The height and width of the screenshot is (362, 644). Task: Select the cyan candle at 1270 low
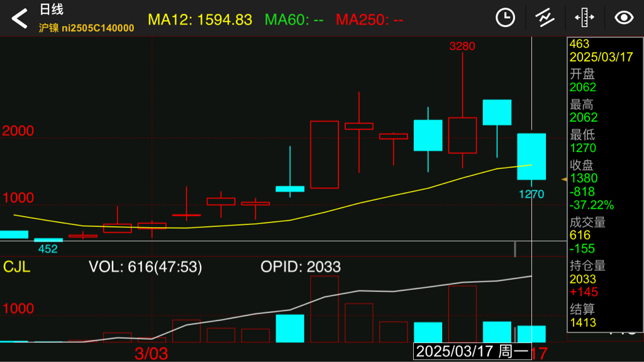click(x=531, y=156)
